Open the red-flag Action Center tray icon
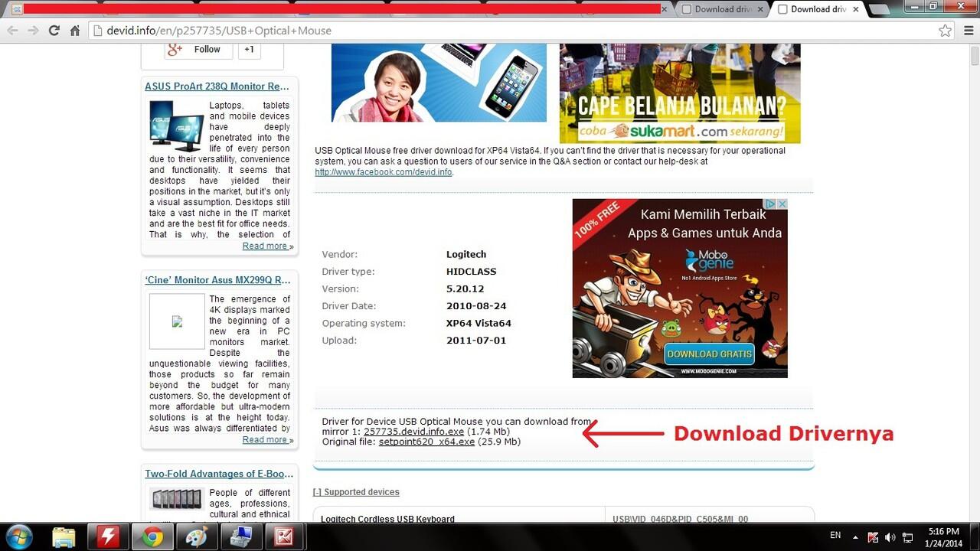 point(874,537)
